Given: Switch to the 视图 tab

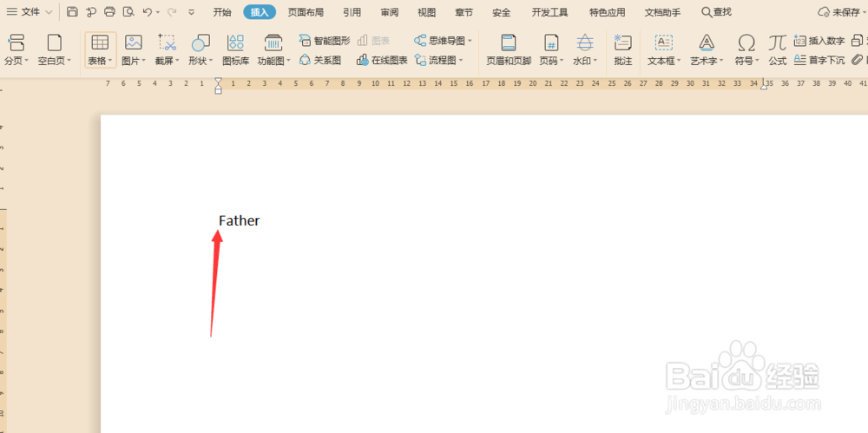Looking at the screenshot, I should tap(427, 12).
